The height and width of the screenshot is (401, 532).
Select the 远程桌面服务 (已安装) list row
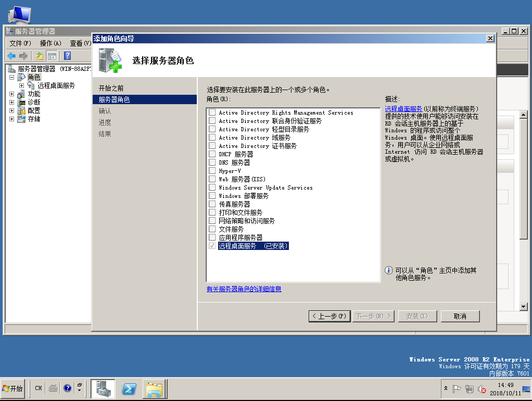coord(253,245)
